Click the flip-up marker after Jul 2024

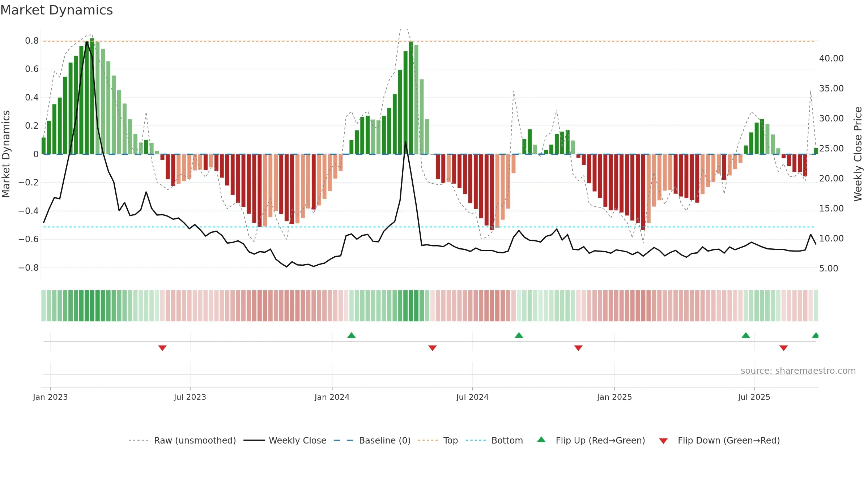(x=519, y=335)
